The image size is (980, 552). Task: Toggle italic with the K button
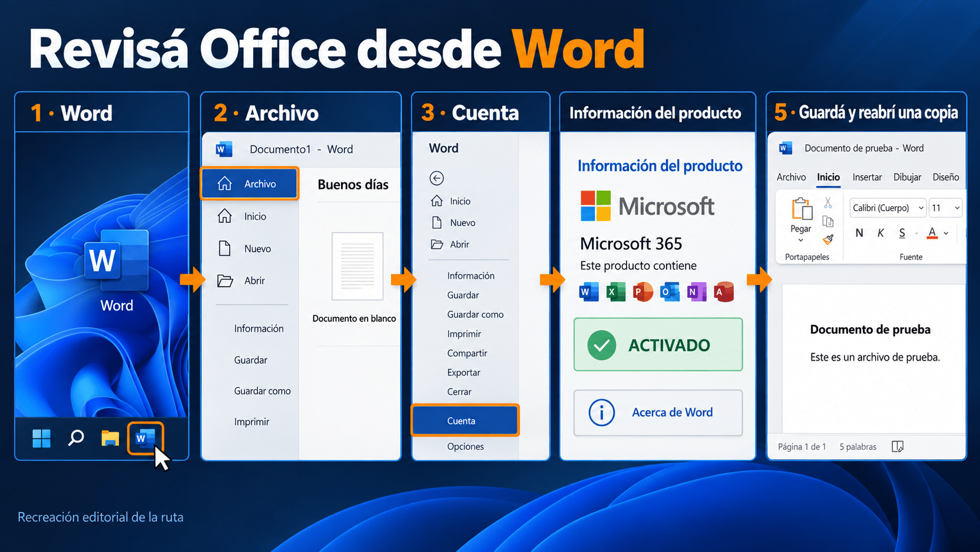point(880,233)
